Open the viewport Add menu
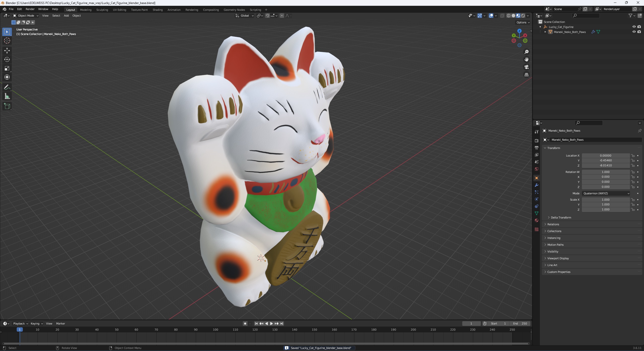Screen dimensions: 644x351 (x=66, y=16)
